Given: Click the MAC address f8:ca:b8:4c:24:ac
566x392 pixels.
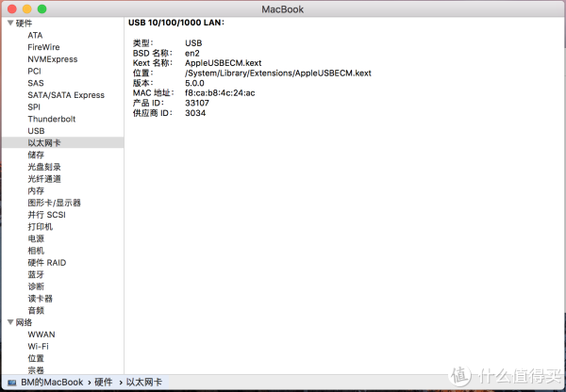Looking at the screenshot, I should (220, 93).
